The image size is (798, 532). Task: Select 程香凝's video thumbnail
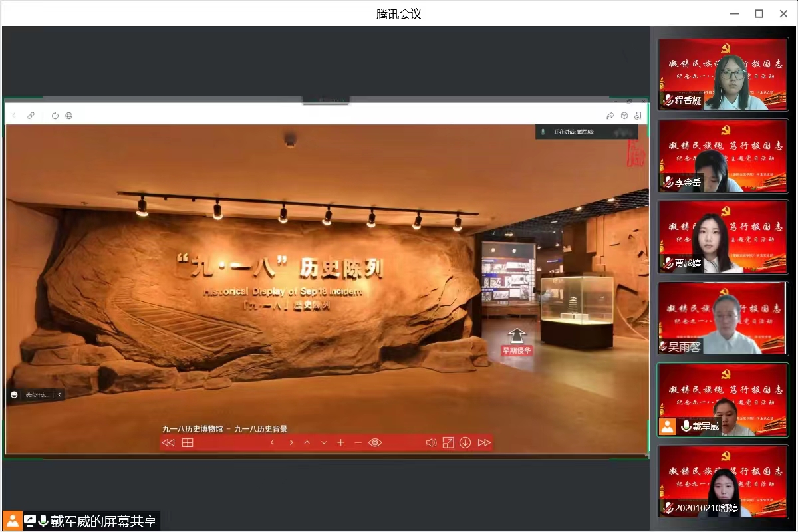pyautogui.click(x=723, y=74)
